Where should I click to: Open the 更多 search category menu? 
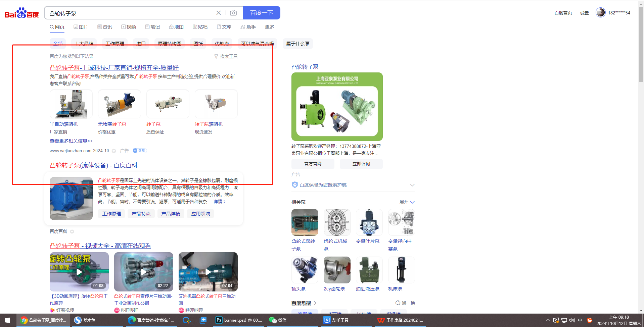coord(270,27)
